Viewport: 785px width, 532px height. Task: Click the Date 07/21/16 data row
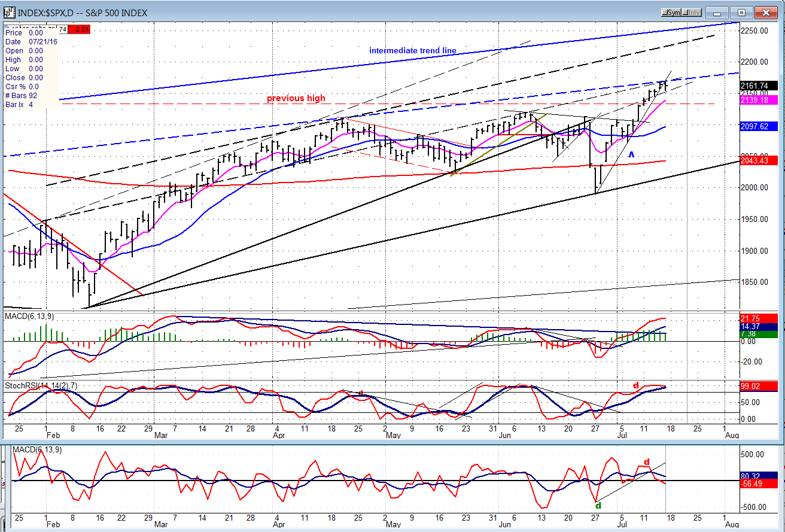point(32,42)
